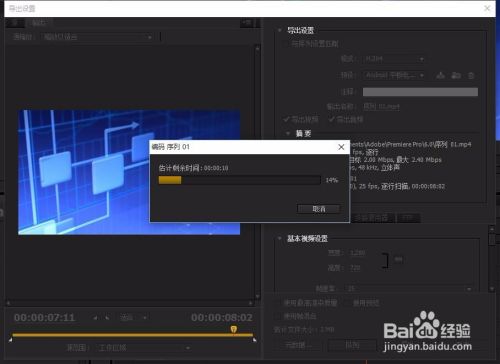Click the 48 kHz stereo audio summary line
The height and width of the screenshot is (364, 500).
[374, 168]
